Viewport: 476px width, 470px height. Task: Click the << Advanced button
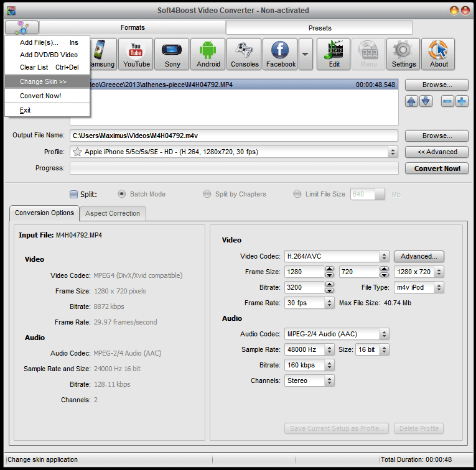click(x=437, y=152)
